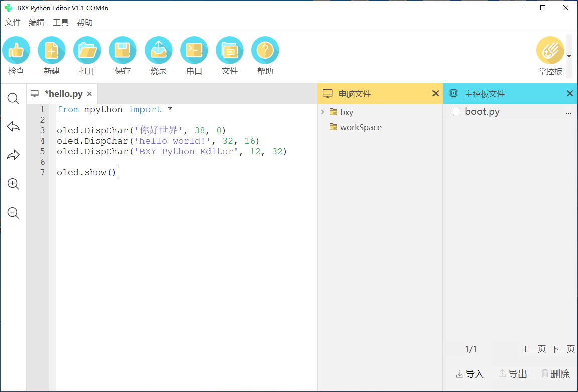
Task: Burn code to board with 烧录 icon
Action: [159, 50]
